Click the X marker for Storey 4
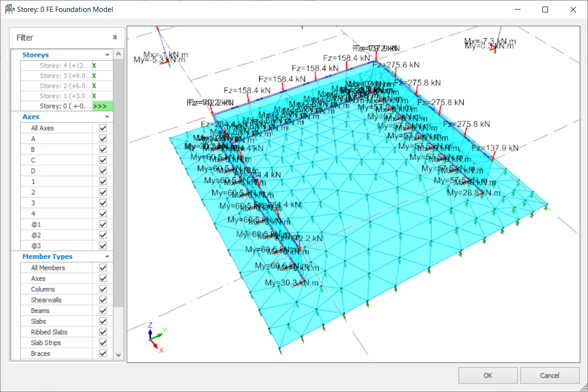This screenshot has width=588, height=392. coord(94,66)
